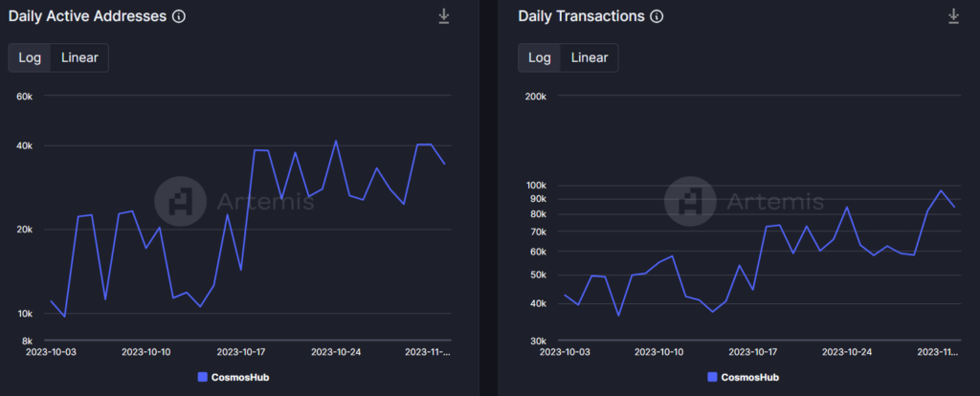Click the Daily Active Addresses title
Viewport: 980px width, 396px height.
[x=87, y=16]
